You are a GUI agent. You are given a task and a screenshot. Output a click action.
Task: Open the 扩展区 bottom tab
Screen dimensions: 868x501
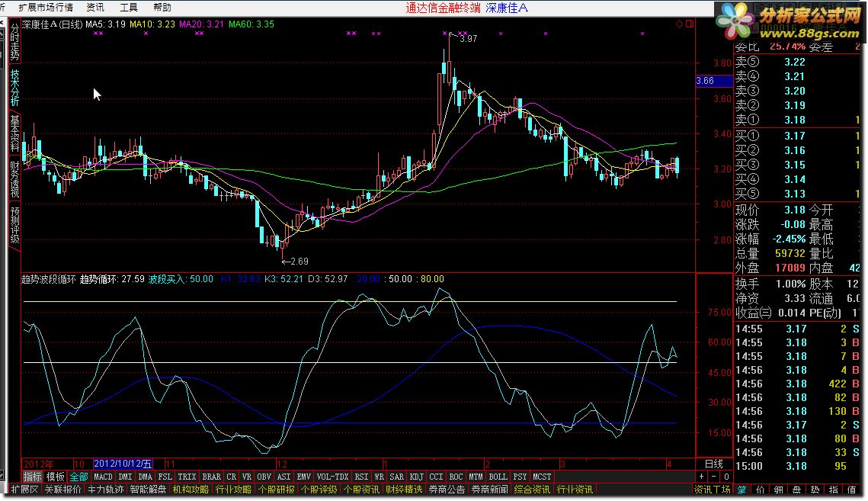25,490
